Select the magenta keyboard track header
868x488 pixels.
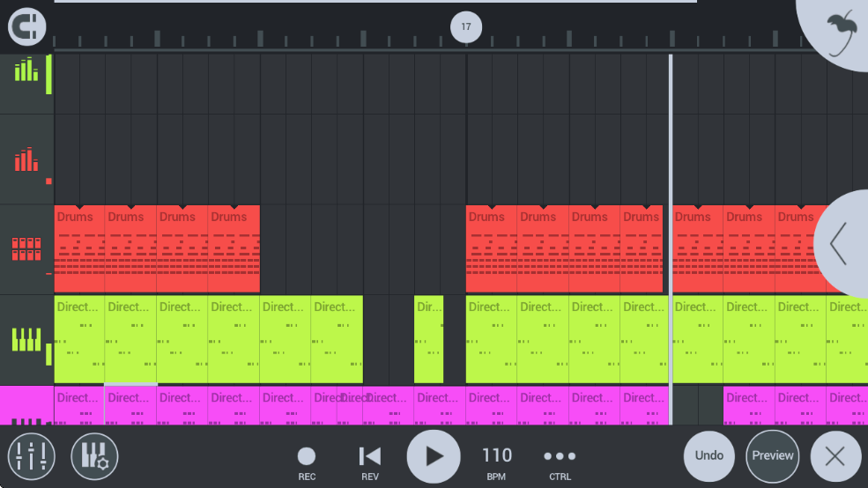pyautogui.click(x=26, y=405)
